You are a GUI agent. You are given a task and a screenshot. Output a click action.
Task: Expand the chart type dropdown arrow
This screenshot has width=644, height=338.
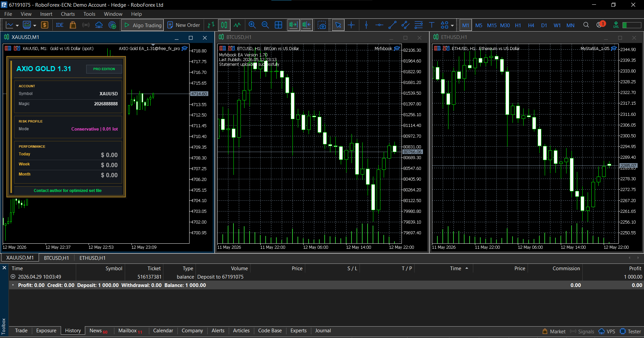(17, 26)
